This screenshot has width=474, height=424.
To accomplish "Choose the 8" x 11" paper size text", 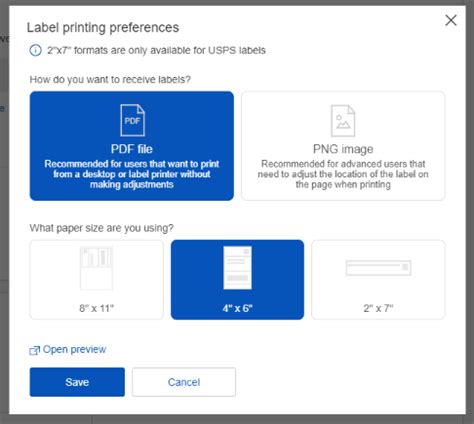I will pyautogui.click(x=96, y=308).
